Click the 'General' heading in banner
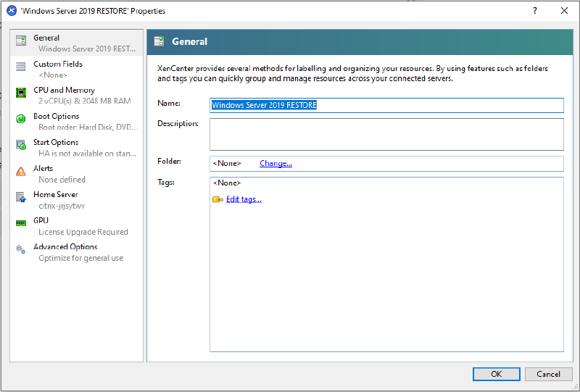This screenshot has width=580, height=392. (x=189, y=41)
